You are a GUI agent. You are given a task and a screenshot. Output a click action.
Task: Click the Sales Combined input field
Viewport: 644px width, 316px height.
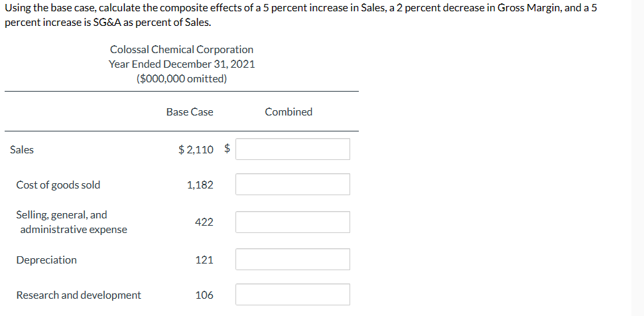[292, 149]
